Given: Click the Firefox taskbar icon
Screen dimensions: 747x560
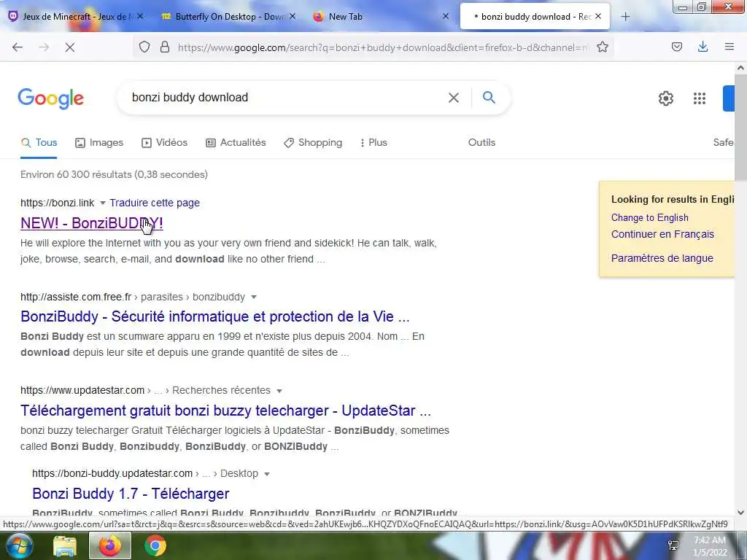Looking at the screenshot, I should coord(110,545).
